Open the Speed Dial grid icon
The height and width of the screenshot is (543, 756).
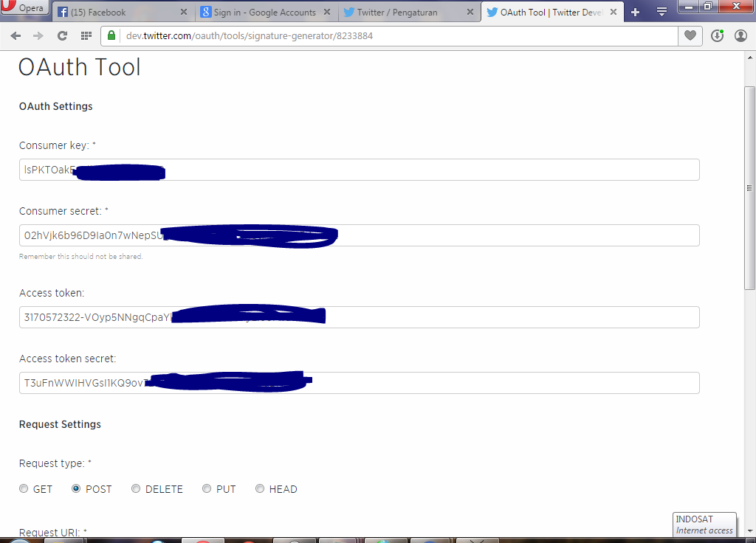(x=86, y=35)
